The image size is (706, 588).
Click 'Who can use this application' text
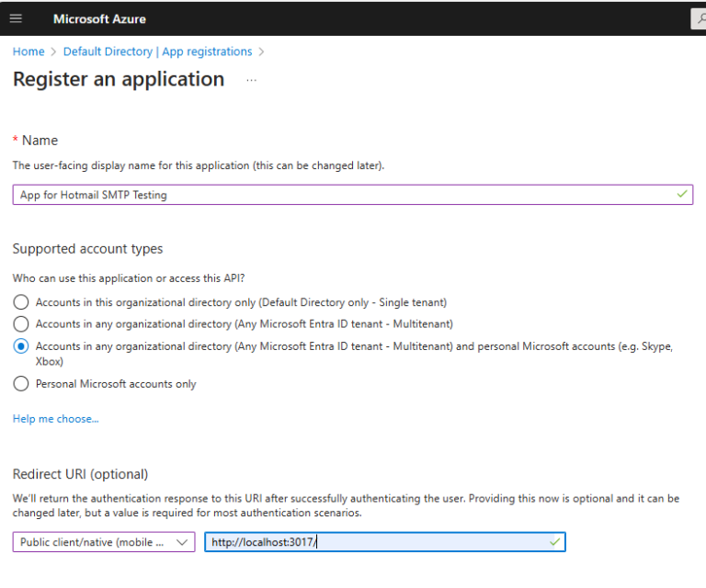click(129, 278)
